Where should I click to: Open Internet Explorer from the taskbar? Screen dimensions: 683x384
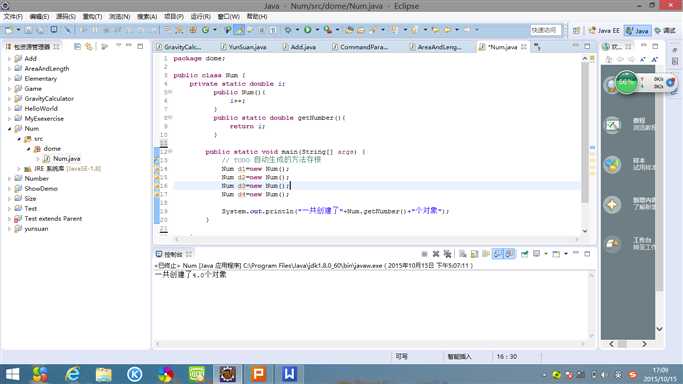[x=72, y=374]
